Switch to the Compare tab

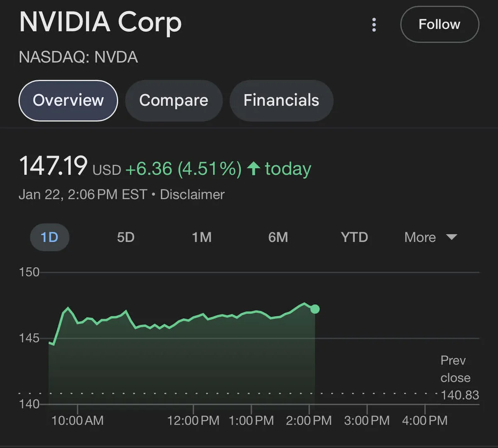click(x=173, y=100)
